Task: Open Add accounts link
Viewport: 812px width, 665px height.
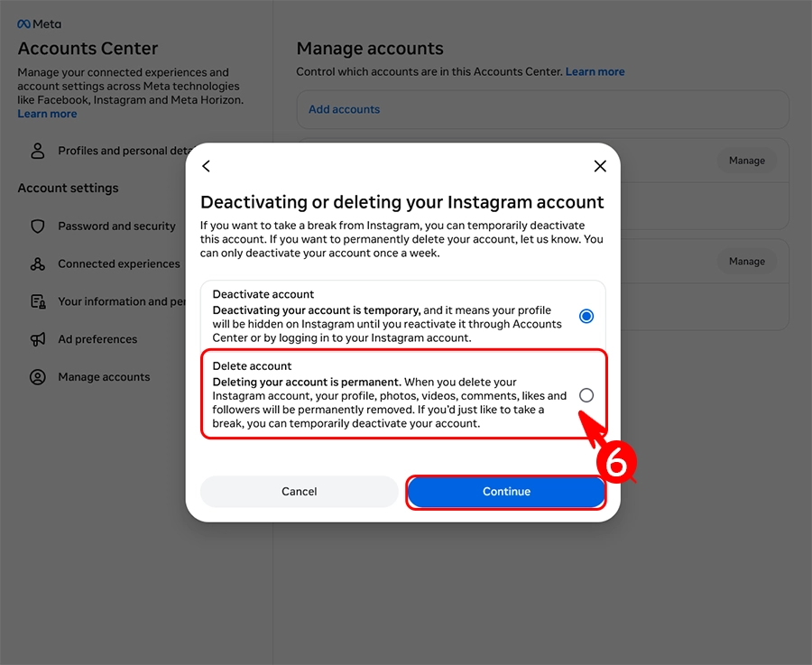Action: pos(344,109)
